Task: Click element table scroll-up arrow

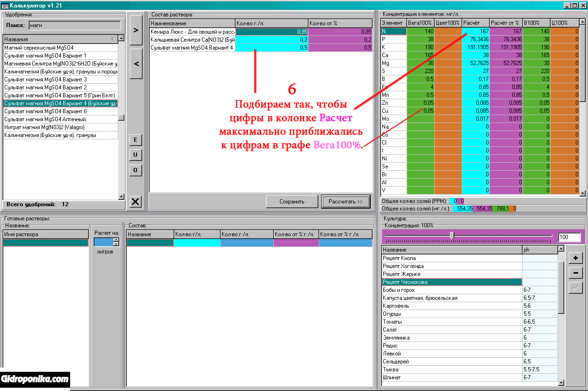Action: (582, 22)
